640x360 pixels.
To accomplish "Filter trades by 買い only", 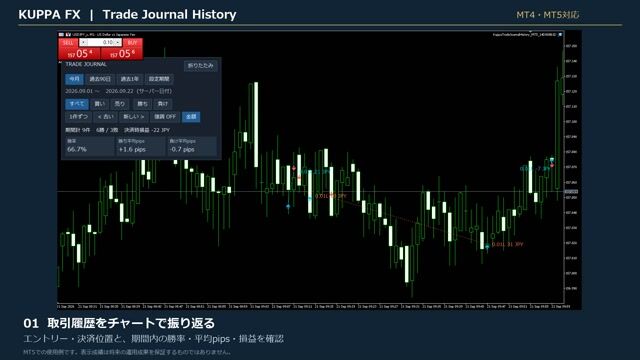I will pyautogui.click(x=100, y=104).
